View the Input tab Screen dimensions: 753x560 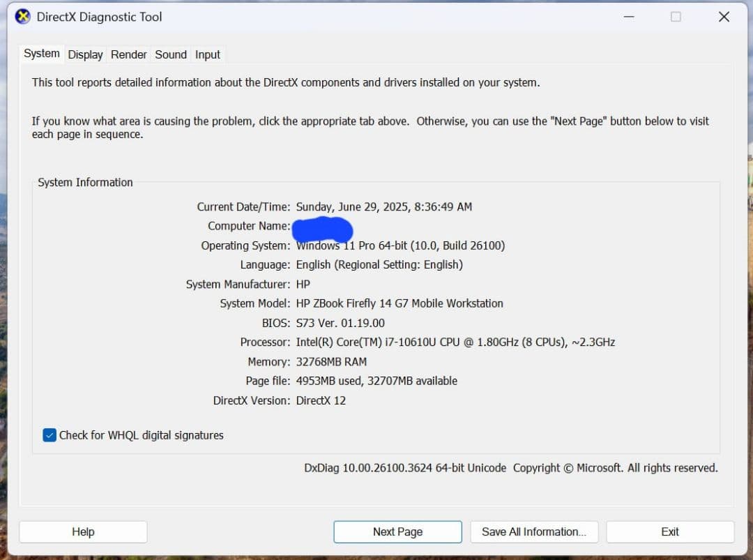(x=207, y=54)
